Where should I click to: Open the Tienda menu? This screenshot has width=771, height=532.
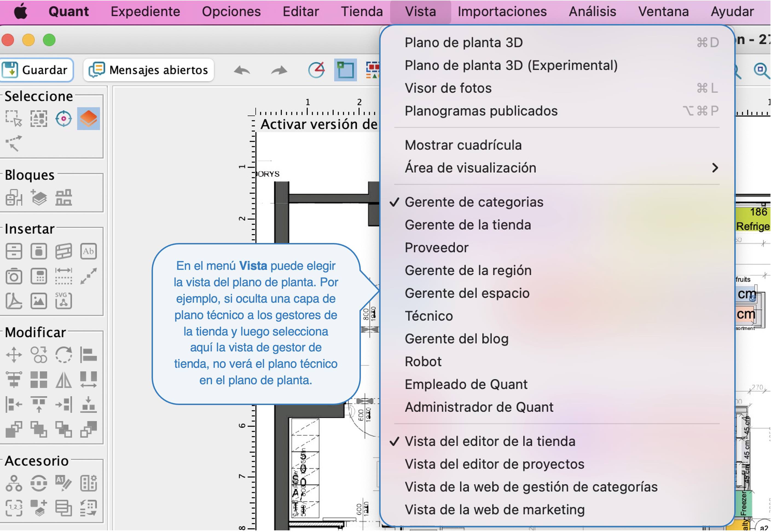coord(362,12)
